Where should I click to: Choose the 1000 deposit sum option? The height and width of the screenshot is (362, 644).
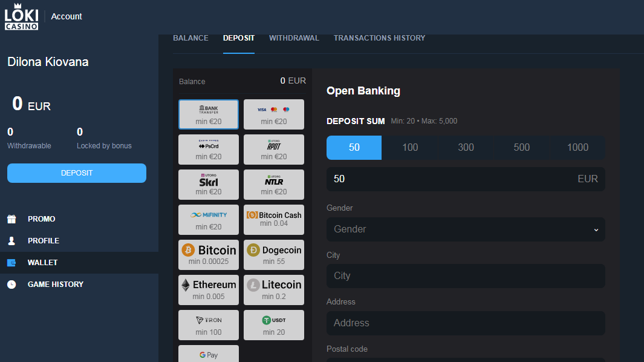577,148
